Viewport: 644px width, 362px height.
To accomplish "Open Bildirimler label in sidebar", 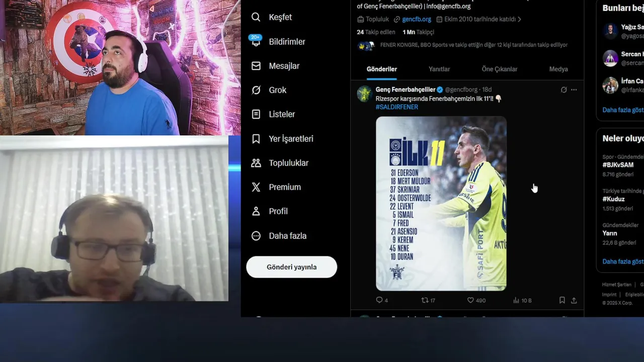I will click(287, 42).
